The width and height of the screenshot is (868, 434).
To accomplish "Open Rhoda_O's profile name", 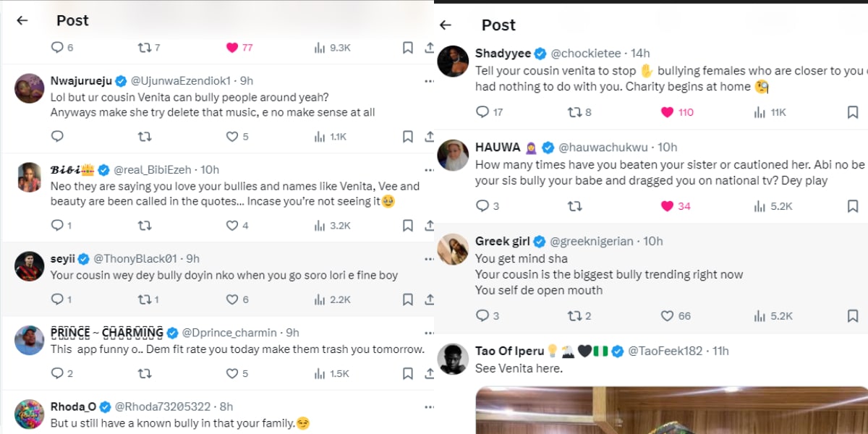I will [x=72, y=407].
